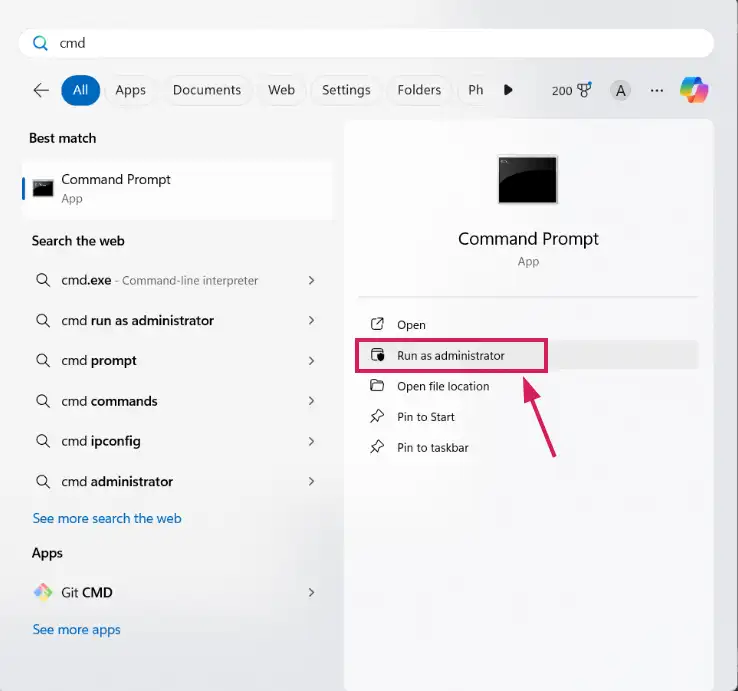Image resolution: width=738 pixels, height=691 pixels.
Task: Open the three-dot more options menu
Action: [657, 90]
